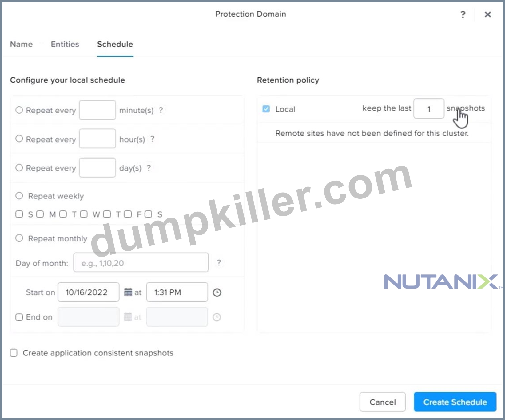Open the Start on clock time picker
505x420 pixels.
[217, 292]
